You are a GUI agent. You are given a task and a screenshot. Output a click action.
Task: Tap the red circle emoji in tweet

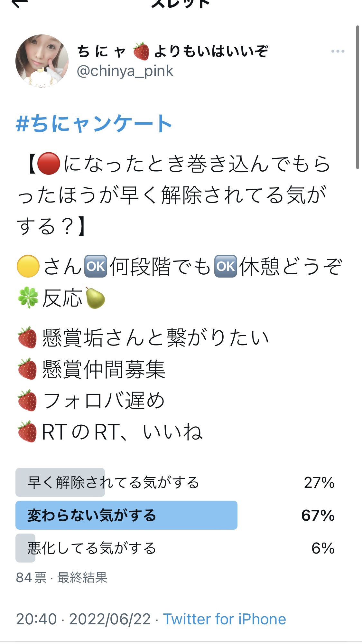tap(49, 164)
